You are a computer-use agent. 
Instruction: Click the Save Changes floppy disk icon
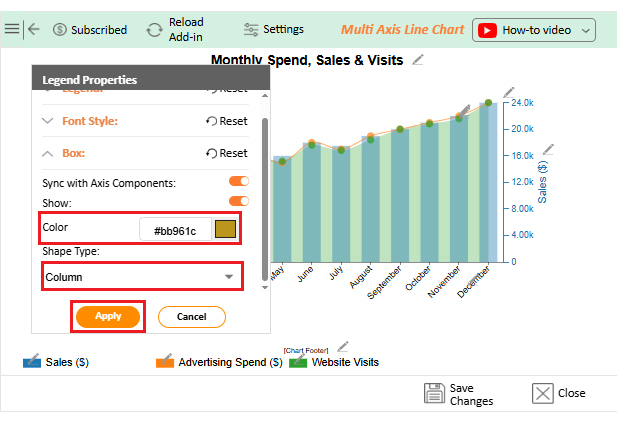pyautogui.click(x=434, y=393)
